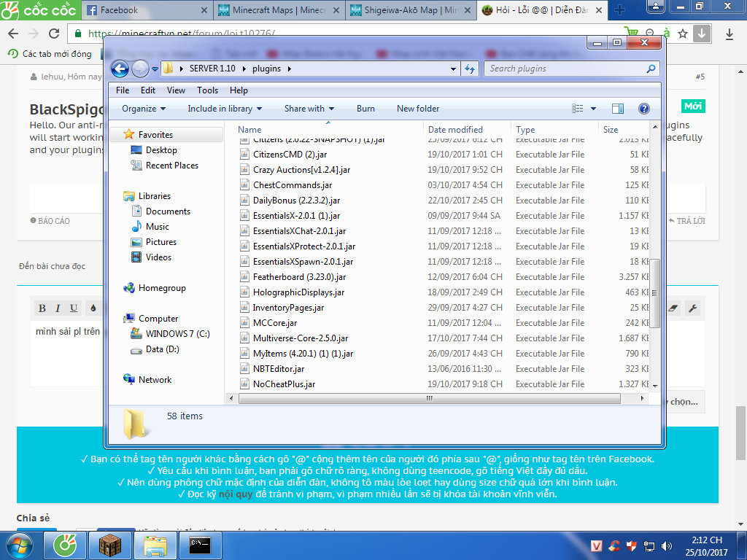The height and width of the screenshot is (560, 747).
Task: Select WINDOWS 7 (C:) drive in sidebar
Action: pos(177,334)
